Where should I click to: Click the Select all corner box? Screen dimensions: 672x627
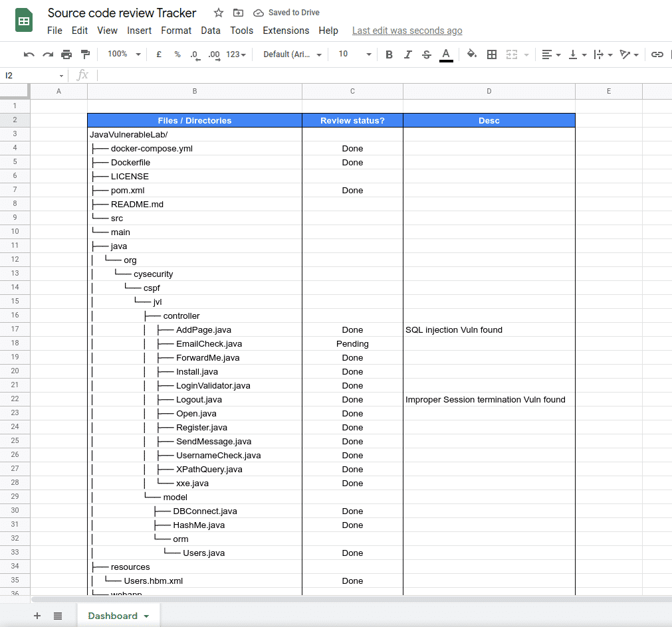15,91
